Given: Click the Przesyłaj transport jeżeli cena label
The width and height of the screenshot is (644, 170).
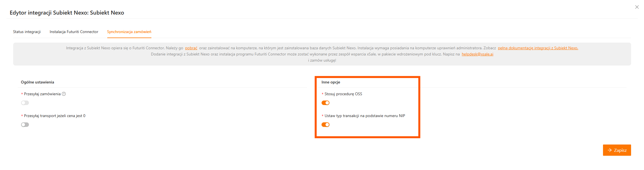Looking at the screenshot, I should [54, 116].
